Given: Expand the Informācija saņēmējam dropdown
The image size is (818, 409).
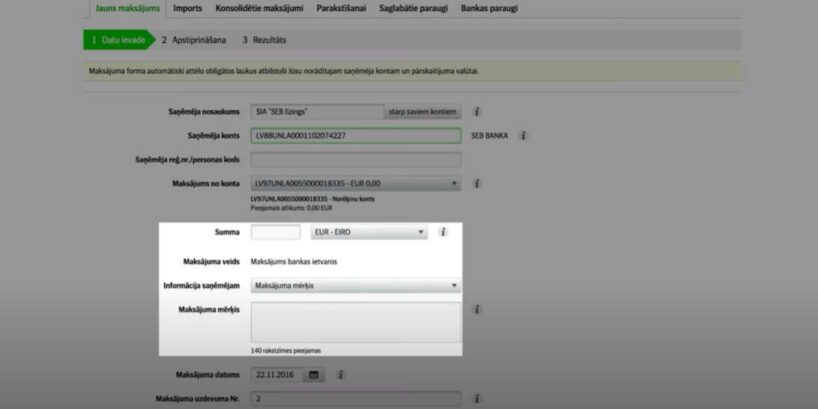Looking at the screenshot, I should coord(356,285).
